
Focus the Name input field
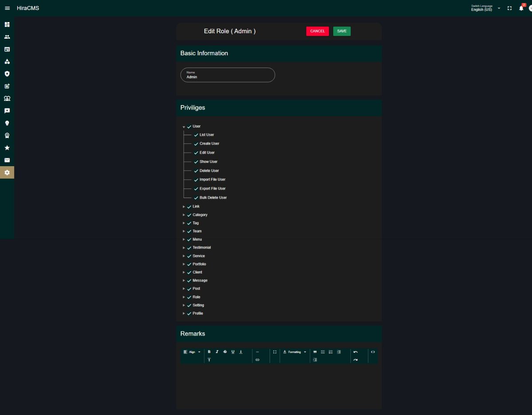(x=228, y=75)
